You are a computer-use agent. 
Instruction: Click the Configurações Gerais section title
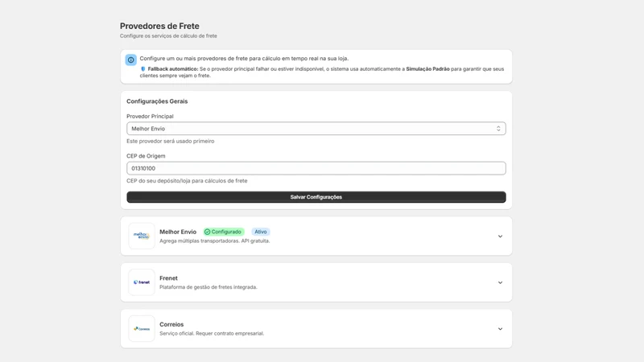coord(157,101)
